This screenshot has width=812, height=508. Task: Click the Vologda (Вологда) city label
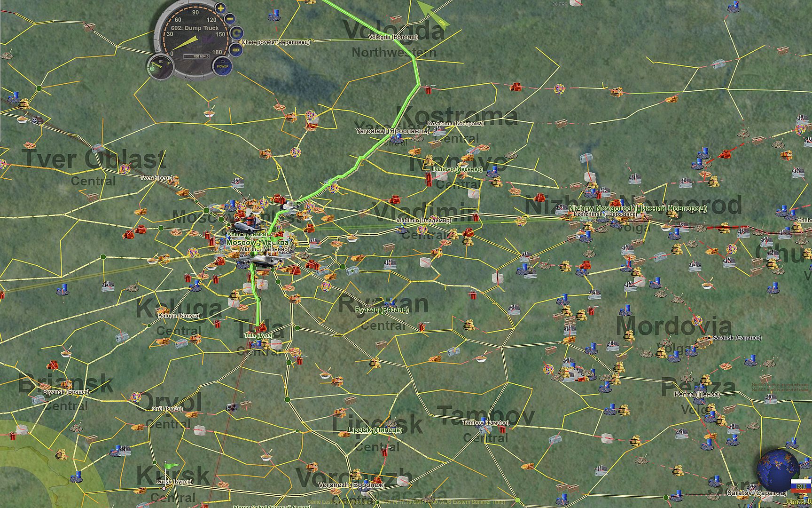(x=393, y=37)
